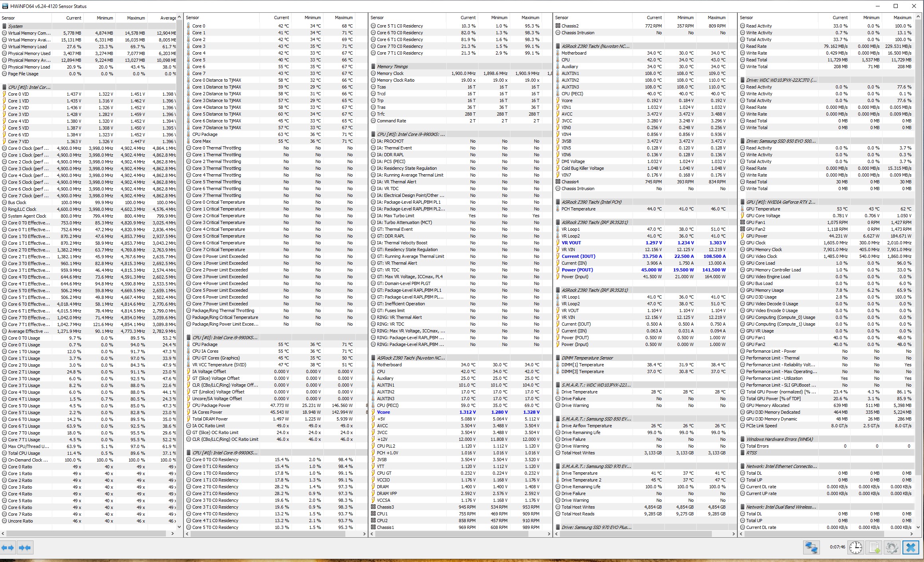Click the Memory Timings group header
The height and width of the screenshot is (562, 924).
click(392, 67)
